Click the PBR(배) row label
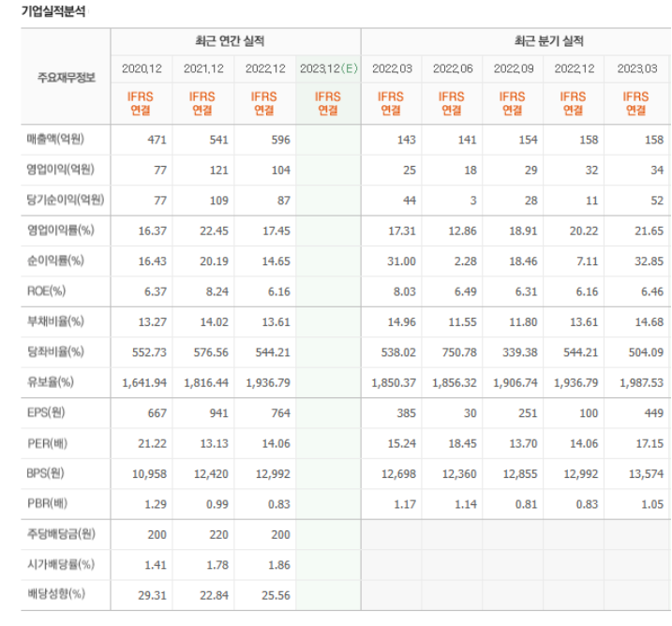The width and height of the screenshot is (672, 626). [x=47, y=504]
